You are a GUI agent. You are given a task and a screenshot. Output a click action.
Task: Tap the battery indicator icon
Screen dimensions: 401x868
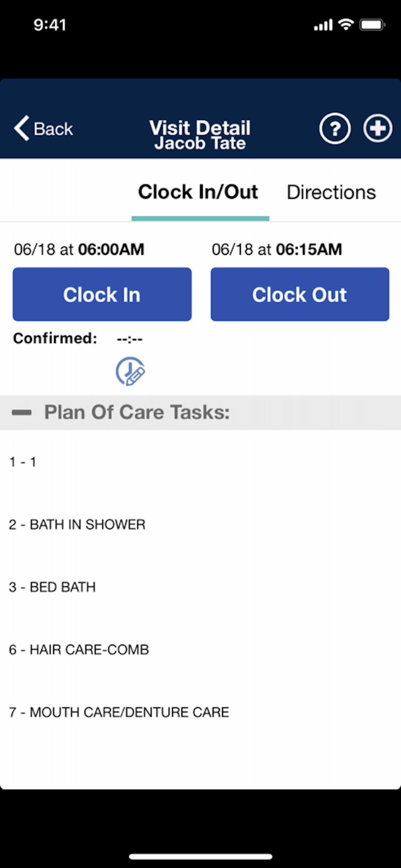372,25
